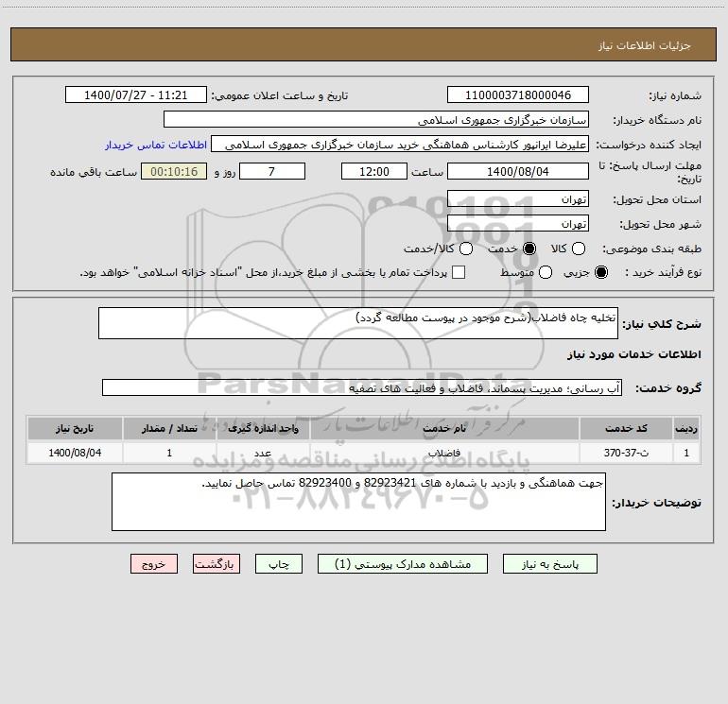This screenshot has height=704, width=728.
Task: Open اطلاعات تماس خریدار link
Action: [x=156, y=145]
